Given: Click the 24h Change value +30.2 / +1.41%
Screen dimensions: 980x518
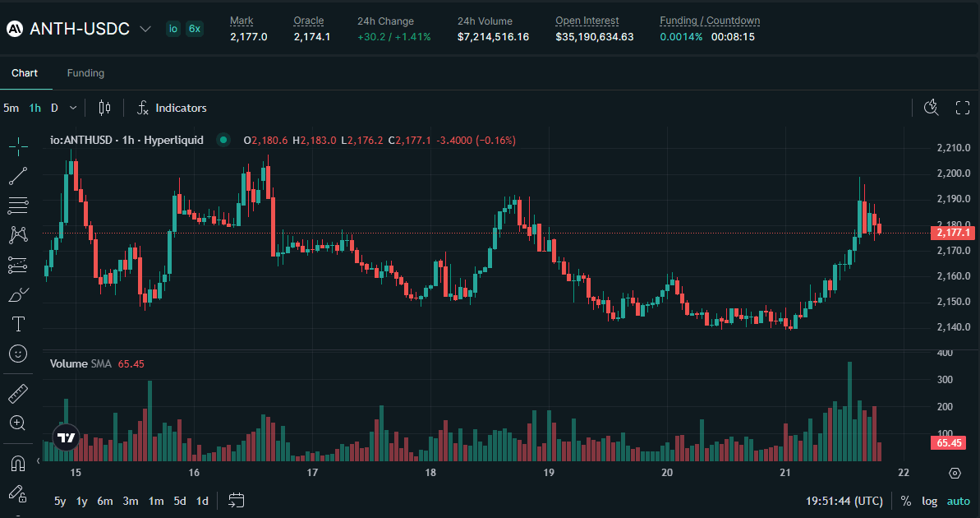Looking at the screenshot, I should click(393, 37).
